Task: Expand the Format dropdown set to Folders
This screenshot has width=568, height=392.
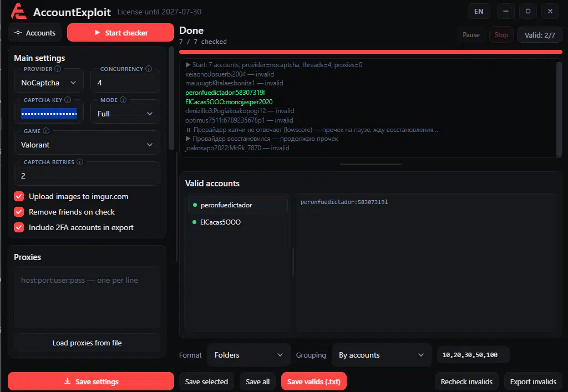Action: pyautogui.click(x=249, y=355)
